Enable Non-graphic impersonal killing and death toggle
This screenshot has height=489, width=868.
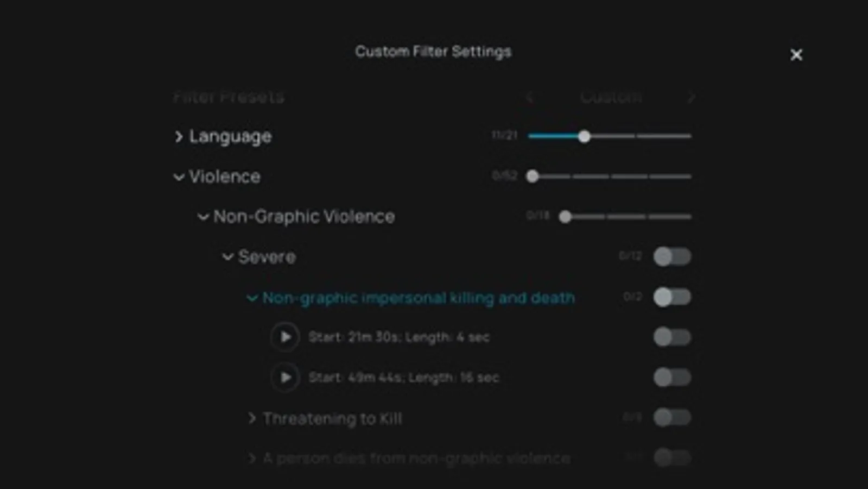(x=672, y=297)
